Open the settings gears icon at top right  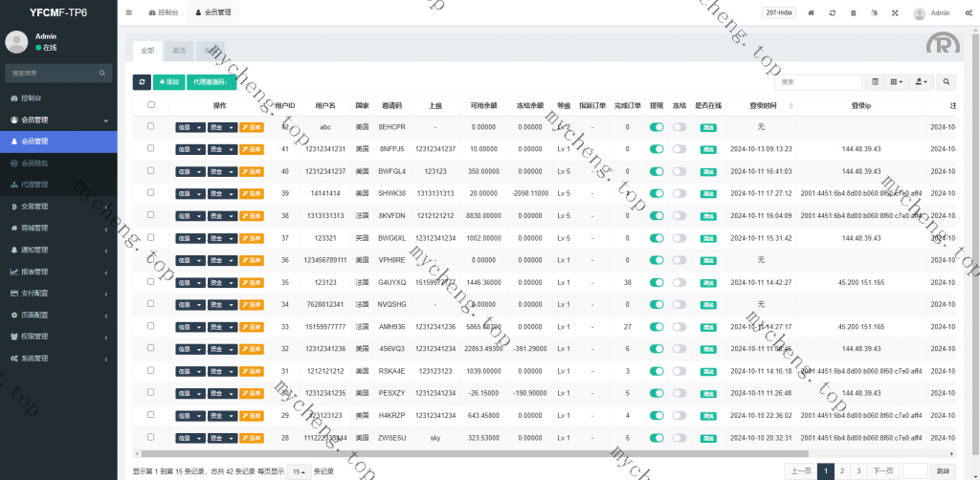[969, 13]
